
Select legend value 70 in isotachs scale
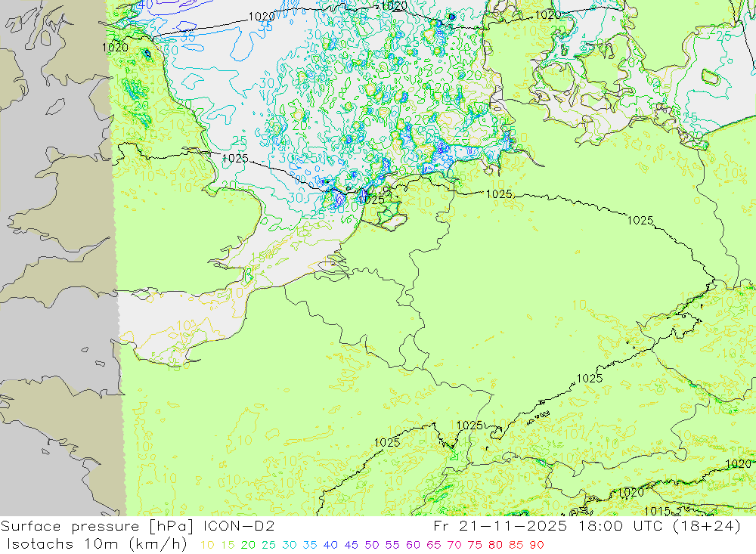click(454, 545)
